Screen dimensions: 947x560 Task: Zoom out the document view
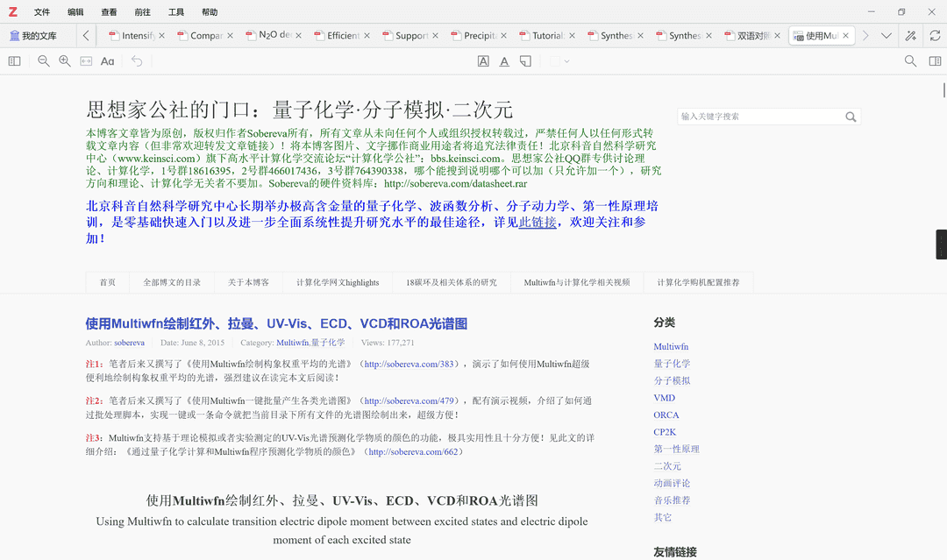click(42, 61)
